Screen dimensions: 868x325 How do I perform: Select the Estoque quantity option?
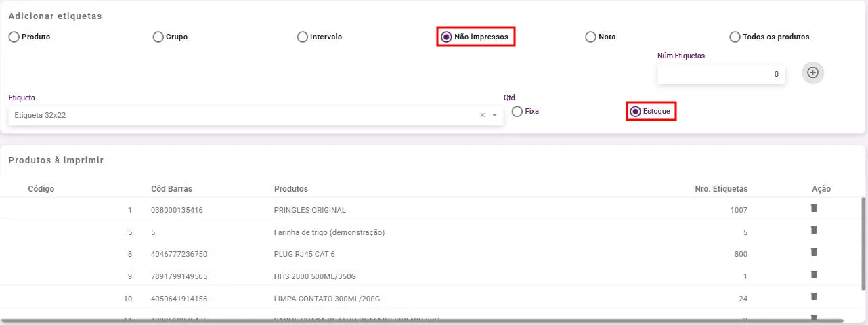click(635, 111)
